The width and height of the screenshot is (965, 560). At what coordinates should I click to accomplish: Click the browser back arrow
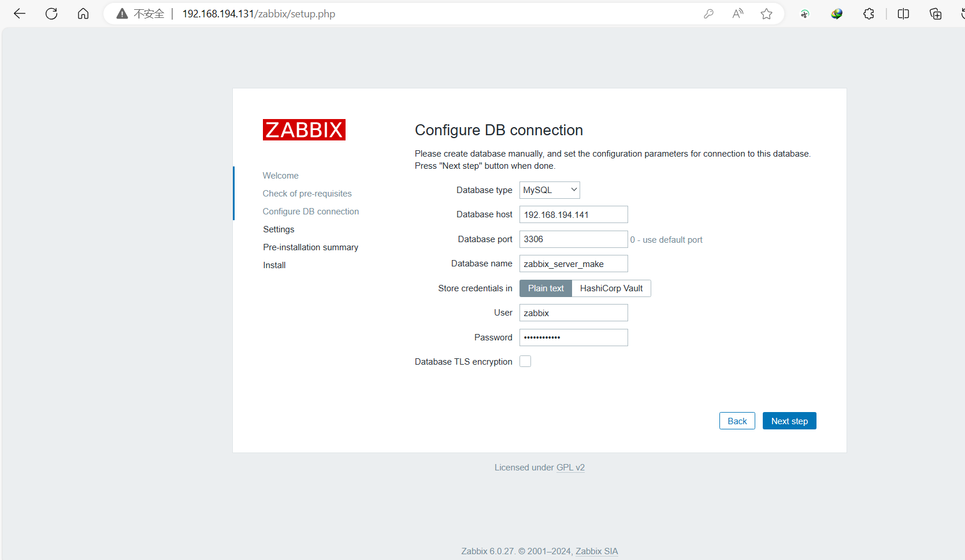pos(20,14)
